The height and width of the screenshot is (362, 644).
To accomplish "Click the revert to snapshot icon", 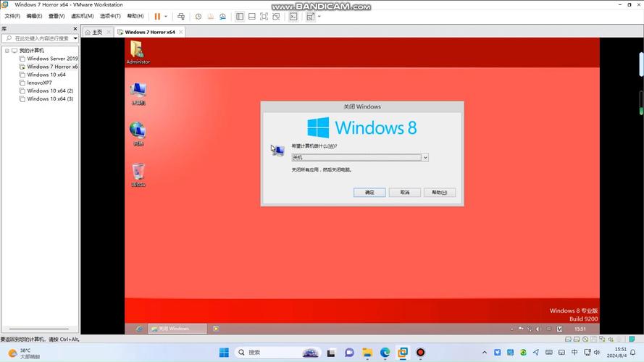I will [210, 17].
